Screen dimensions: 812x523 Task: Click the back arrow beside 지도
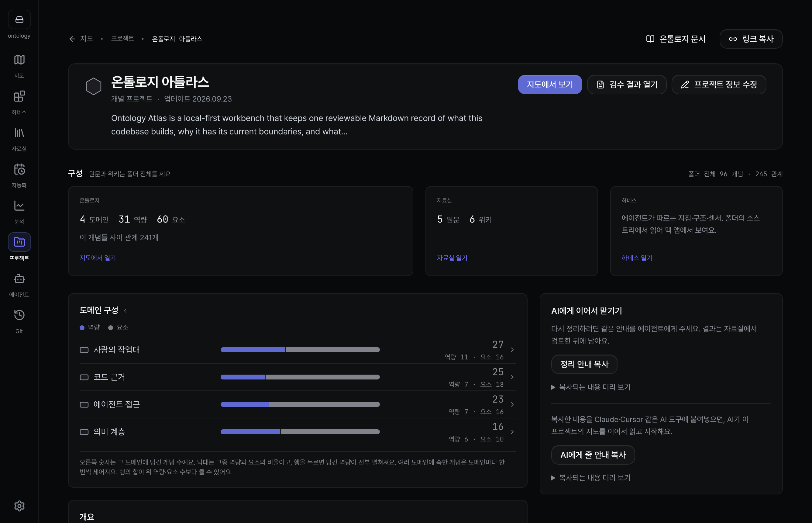72,39
